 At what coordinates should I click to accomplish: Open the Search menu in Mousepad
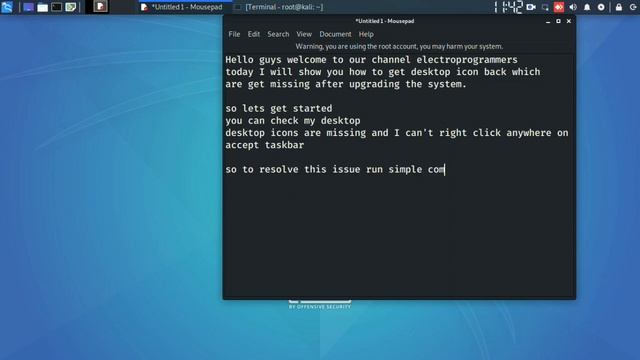click(x=278, y=34)
